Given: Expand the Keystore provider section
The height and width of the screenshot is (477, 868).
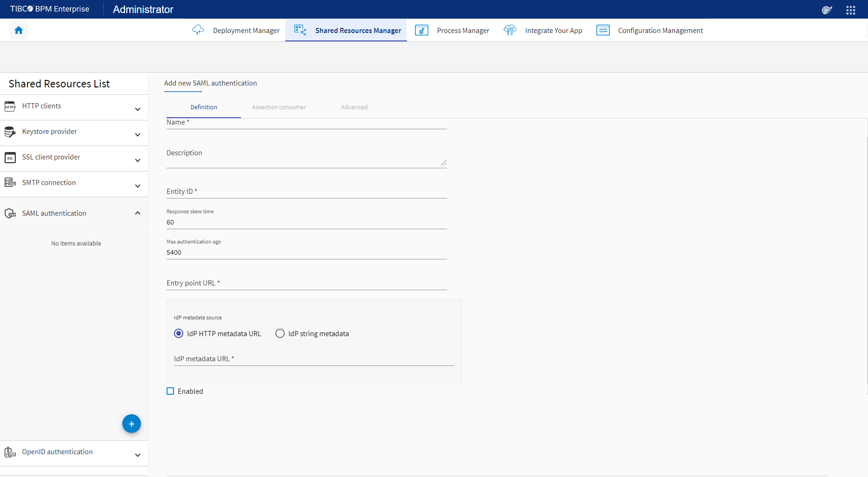Looking at the screenshot, I should [x=138, y=135].
